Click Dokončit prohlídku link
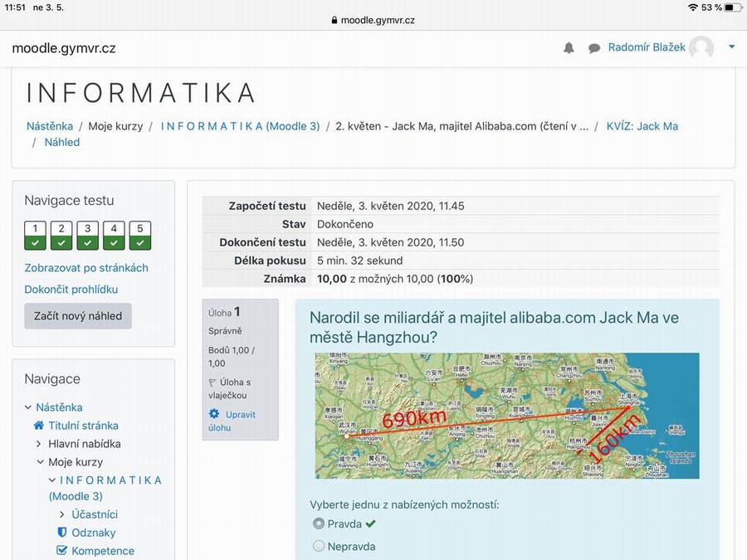 (x=71, y=289)
